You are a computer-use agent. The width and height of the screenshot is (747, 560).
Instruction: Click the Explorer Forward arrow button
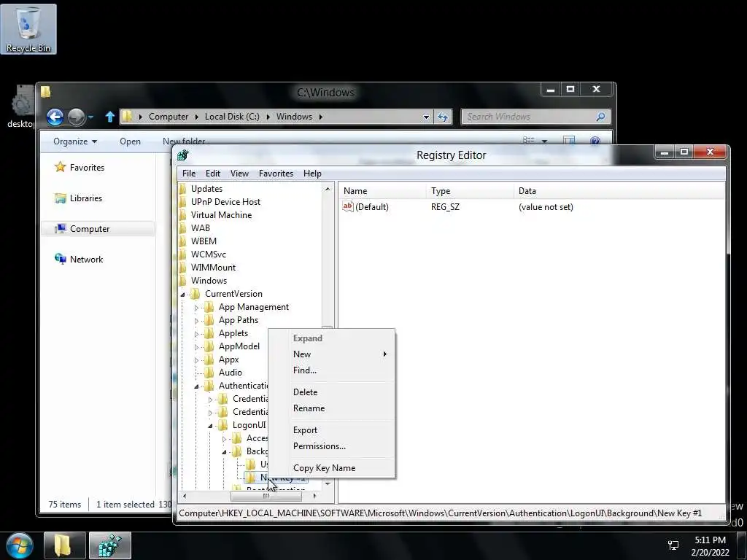pos(76,117)
